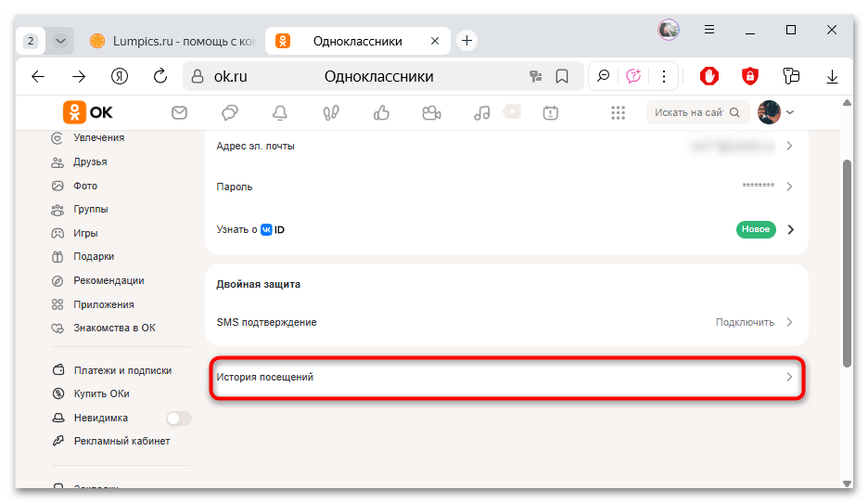Open the music note icon
Image resolution: width=868 pixels, height=503 pixels.
pyautogui.click(x=480, y=113)
